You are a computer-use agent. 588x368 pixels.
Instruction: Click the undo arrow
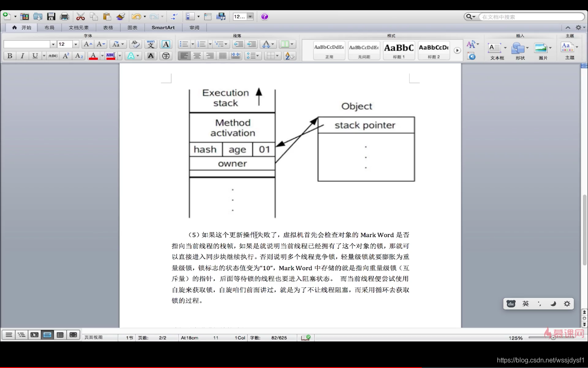pyautogui.click(x=136, y=16)
